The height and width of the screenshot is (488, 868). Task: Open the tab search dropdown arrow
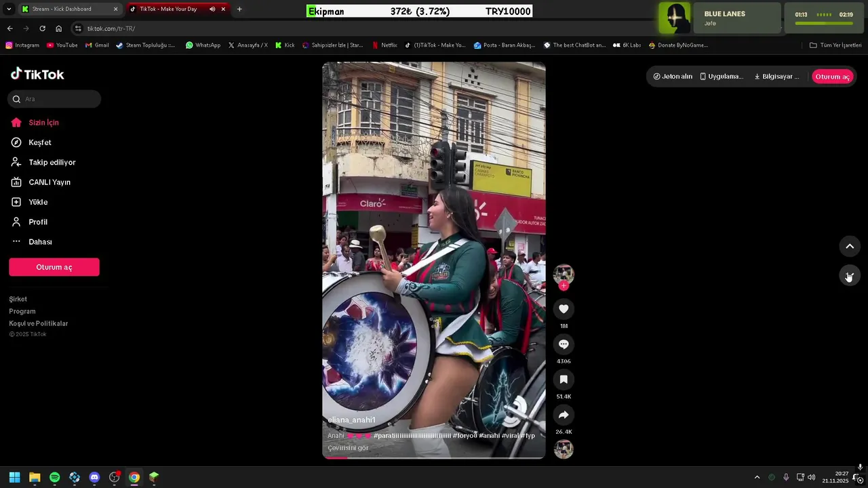[x=9, y=9]
